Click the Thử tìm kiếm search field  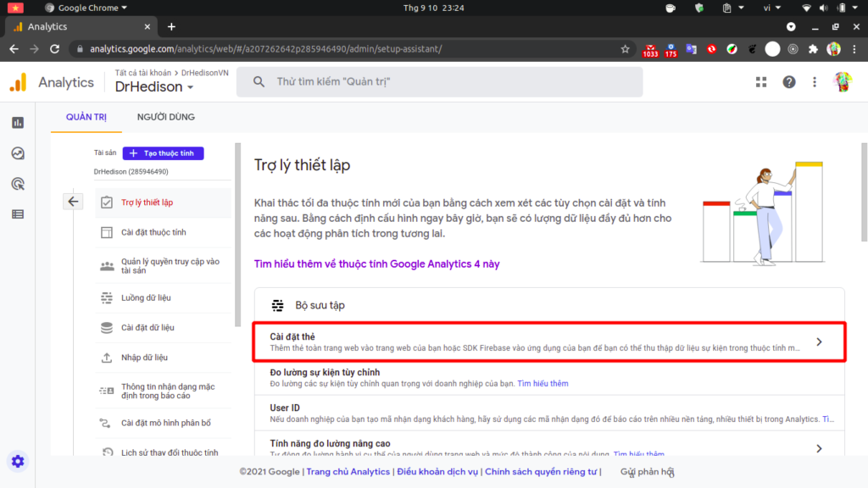coord(440,82)
